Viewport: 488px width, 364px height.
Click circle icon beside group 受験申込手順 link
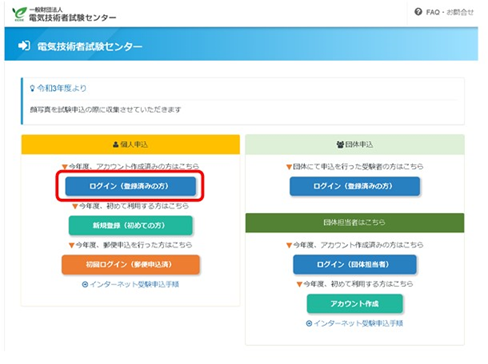click(x=309, y=324)
